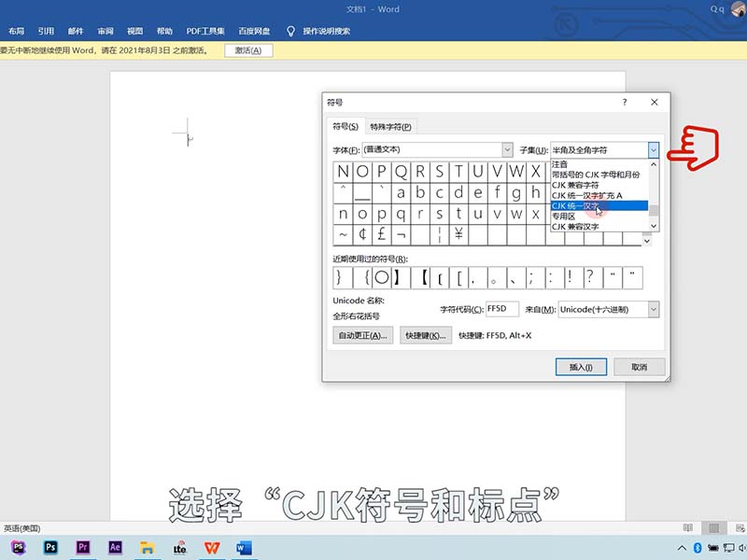747x560 pixels.
Task: Click the symbol grid scroll down arrow
Action: (646, 241)
